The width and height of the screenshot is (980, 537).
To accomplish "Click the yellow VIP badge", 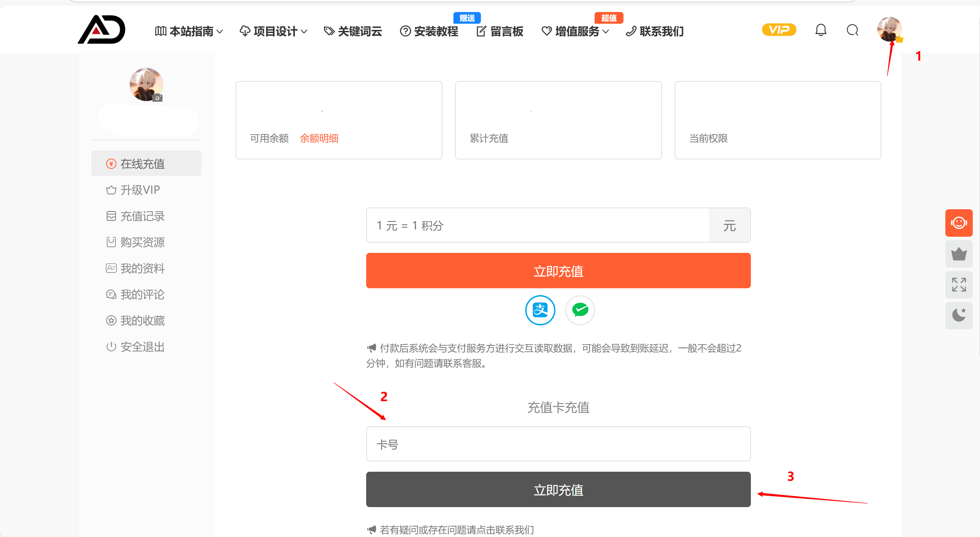I will [778, 30].
